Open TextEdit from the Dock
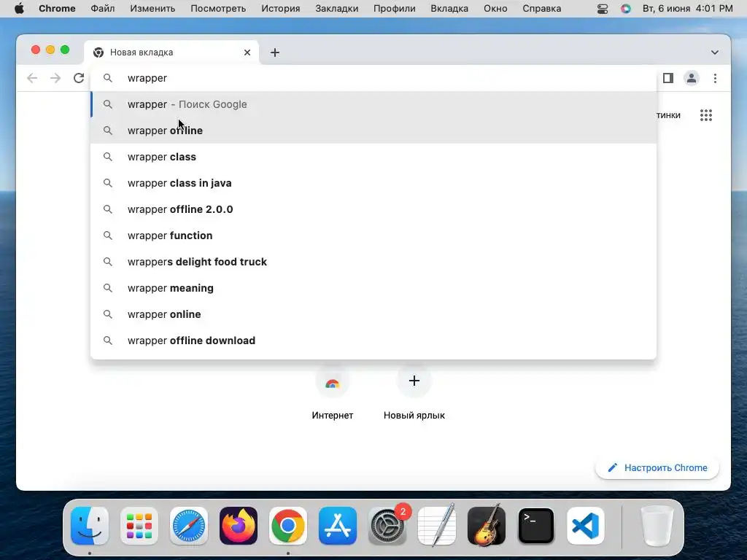This screenshot has width=747, height=560. click(437, 526)
